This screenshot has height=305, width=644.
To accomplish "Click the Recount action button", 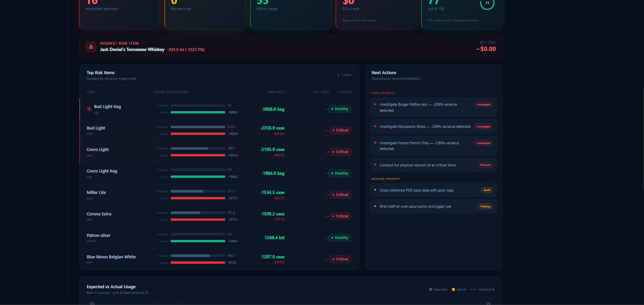I will click(x=485, y=165).
